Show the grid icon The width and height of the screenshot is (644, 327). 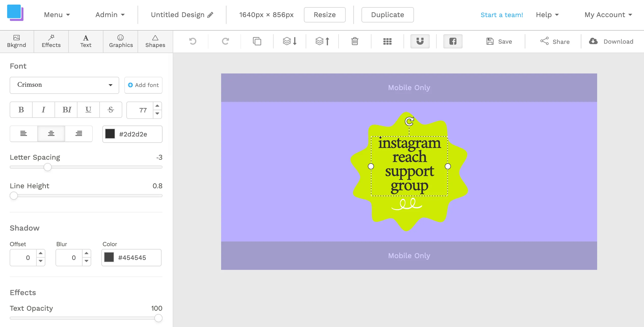point(387,41)
